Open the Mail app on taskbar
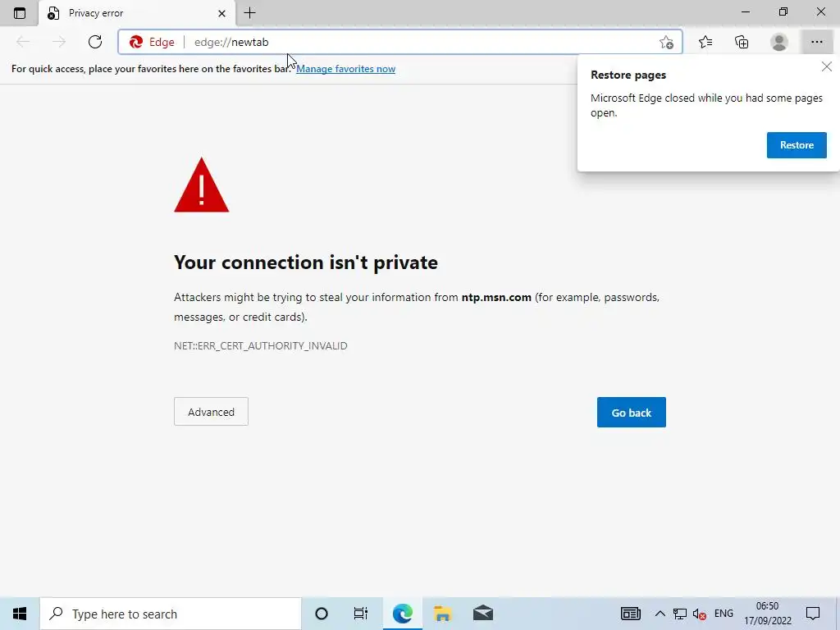This screenshot has width=840, height=630. tap(483, 614)
